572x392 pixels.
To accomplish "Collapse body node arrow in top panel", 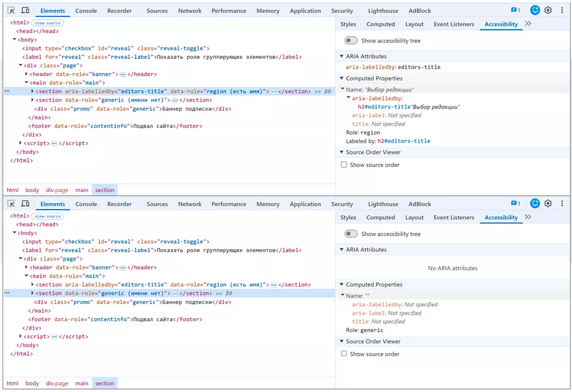I will click(x=14, y=39).
